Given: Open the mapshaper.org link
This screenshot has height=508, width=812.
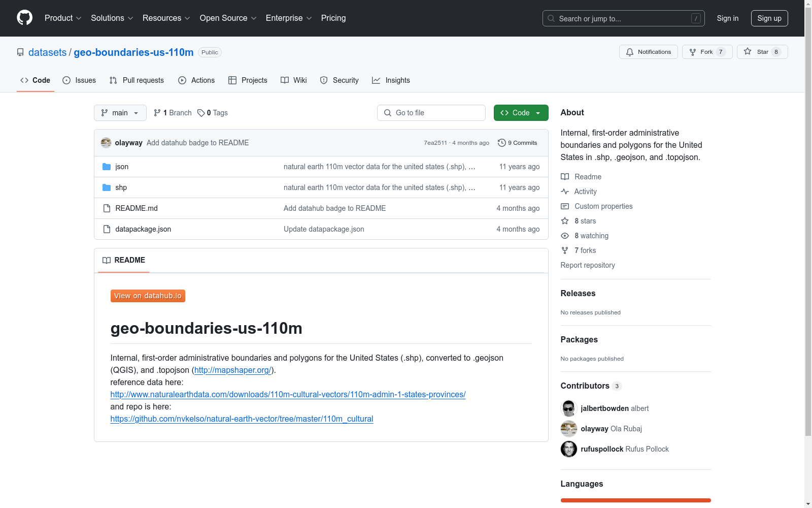Looking at the screenshot, I should [233, 370].
